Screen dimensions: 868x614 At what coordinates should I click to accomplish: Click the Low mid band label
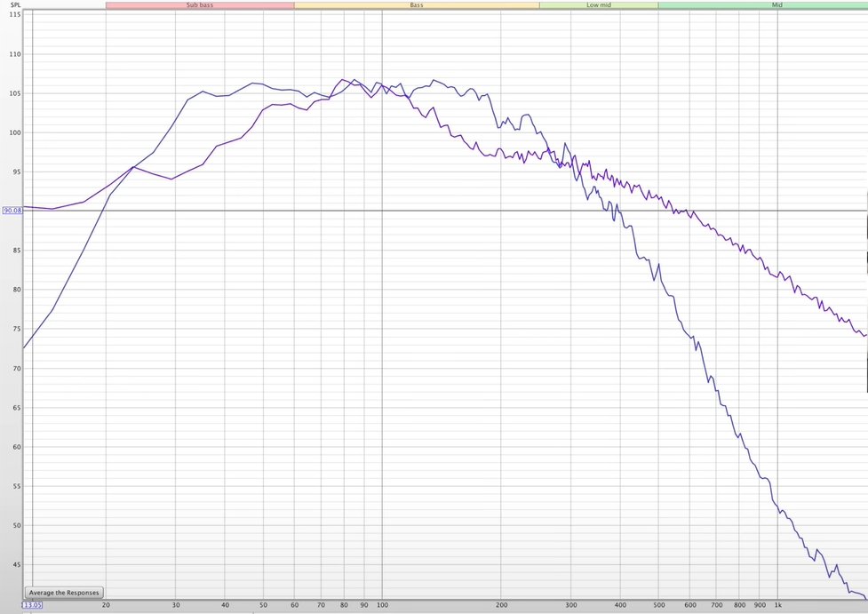click(598, 5)
